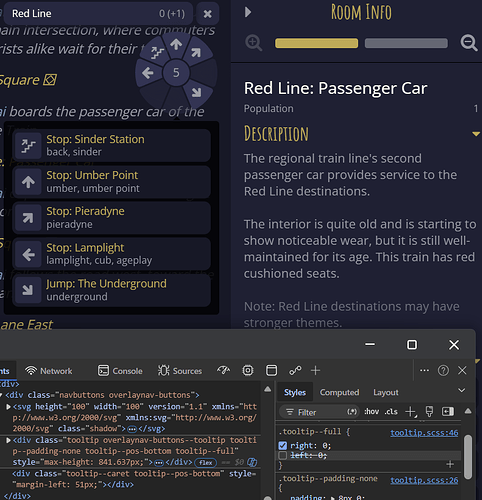
Task: Collapse the Description section
Action: click(x=476, y=134)
